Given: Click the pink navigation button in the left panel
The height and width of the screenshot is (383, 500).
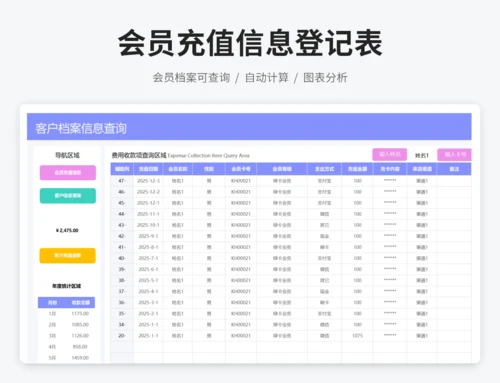Looking at the screenshot, I should tap(68, 173).
